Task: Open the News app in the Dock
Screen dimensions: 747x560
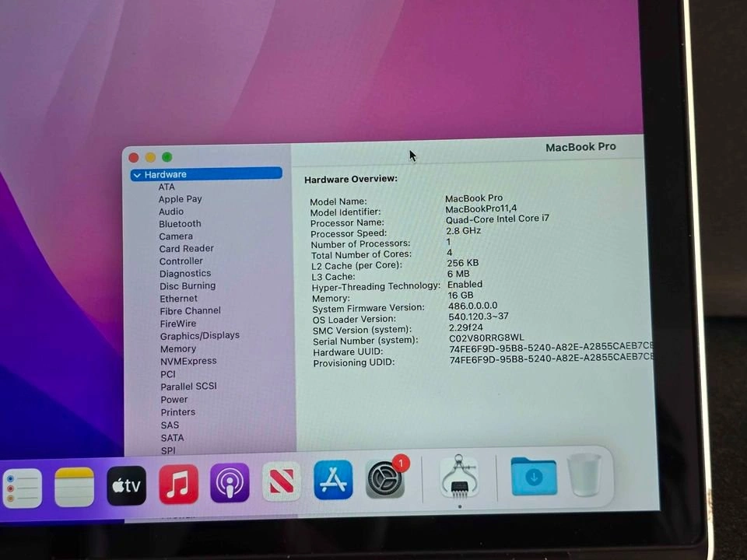Action: 281,481
